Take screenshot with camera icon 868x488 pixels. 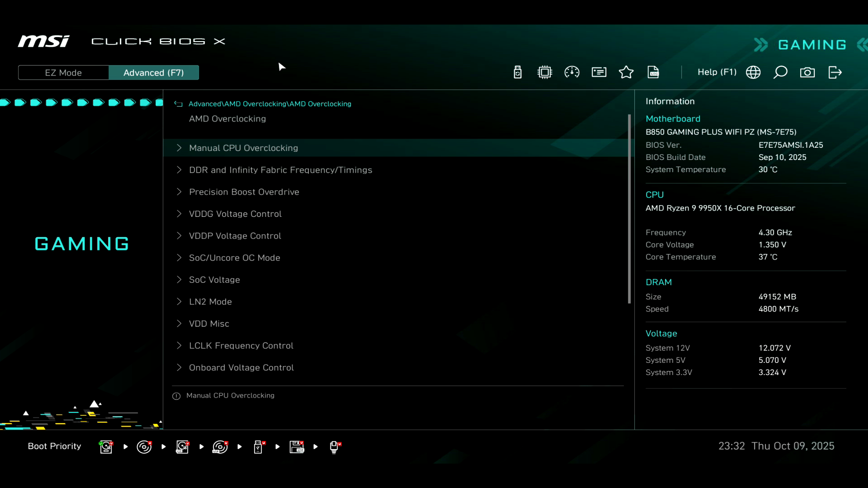pos(807,72)
